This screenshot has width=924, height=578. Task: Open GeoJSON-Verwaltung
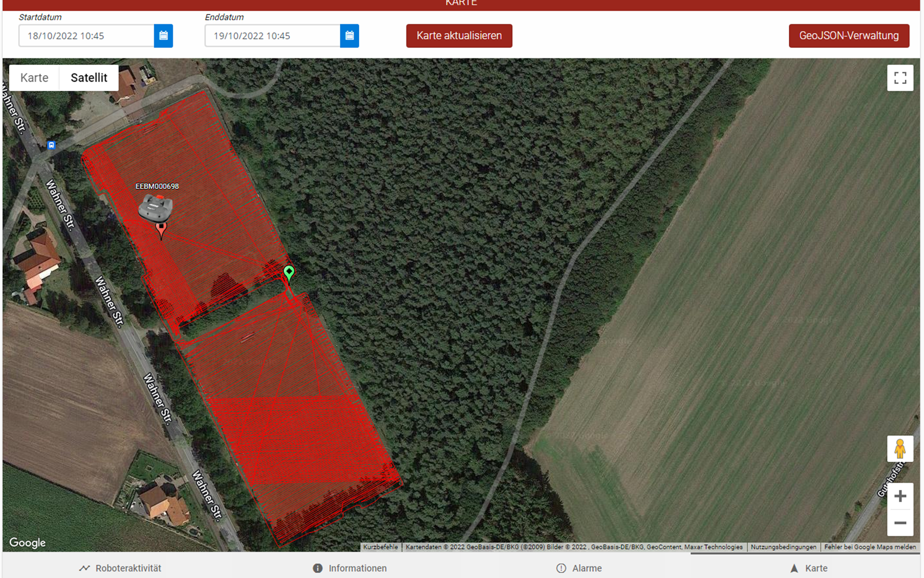(849, 36)
